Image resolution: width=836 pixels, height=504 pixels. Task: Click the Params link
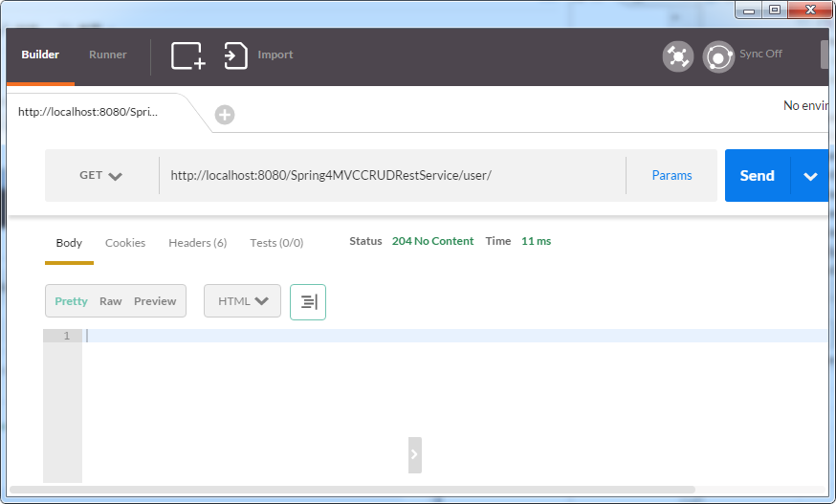(671, 175)
